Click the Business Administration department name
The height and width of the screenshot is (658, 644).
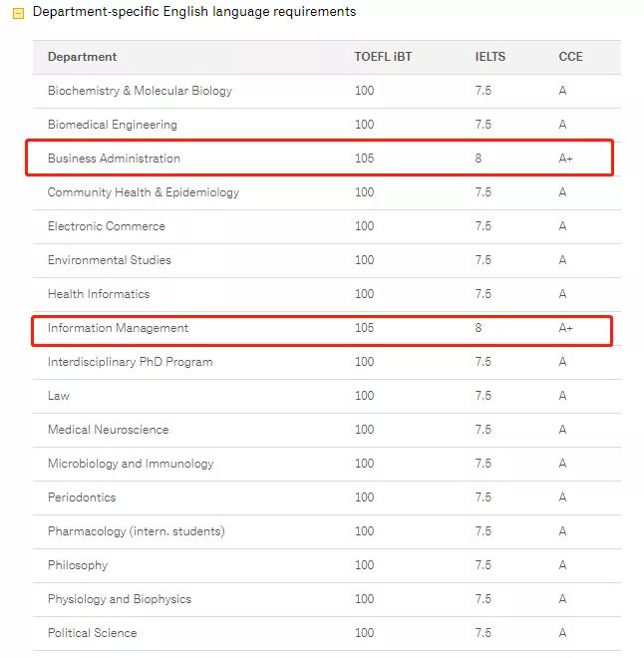click(114, 159)
